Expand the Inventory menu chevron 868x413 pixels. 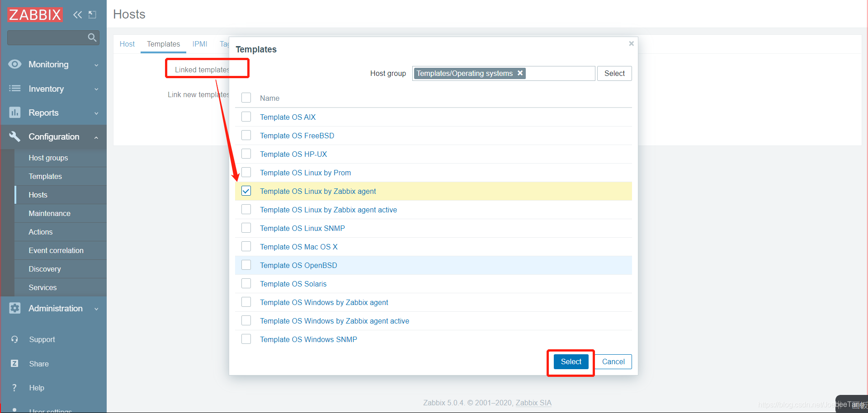pos(96,89)
